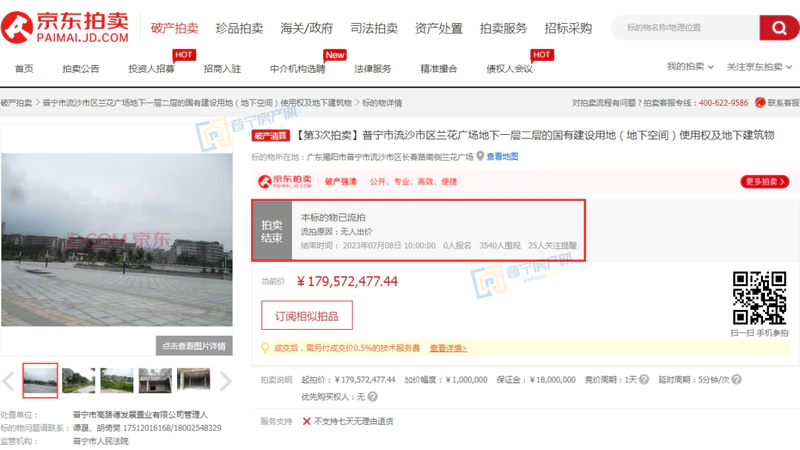Screen dimensions: 800x450
Task: Show next thumbnails with right arrow
Action: [x=226, y=380]
